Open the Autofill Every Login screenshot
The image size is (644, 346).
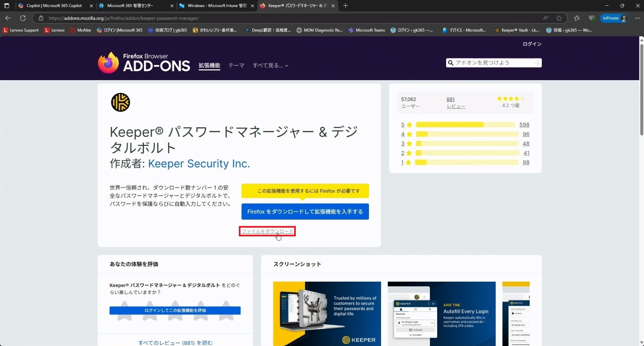(441, 313)
